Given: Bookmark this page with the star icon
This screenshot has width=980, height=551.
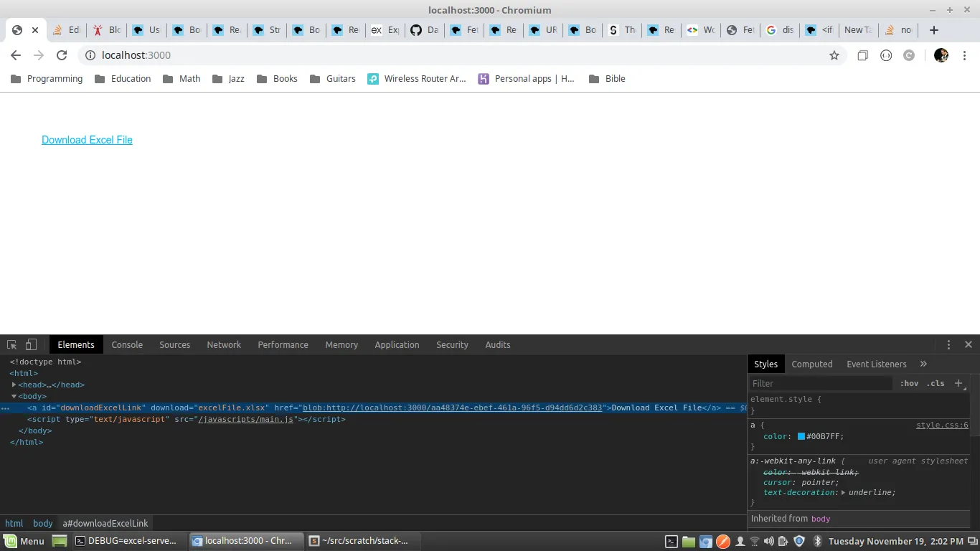Looking at the screenshot, I should pos(834,55).
